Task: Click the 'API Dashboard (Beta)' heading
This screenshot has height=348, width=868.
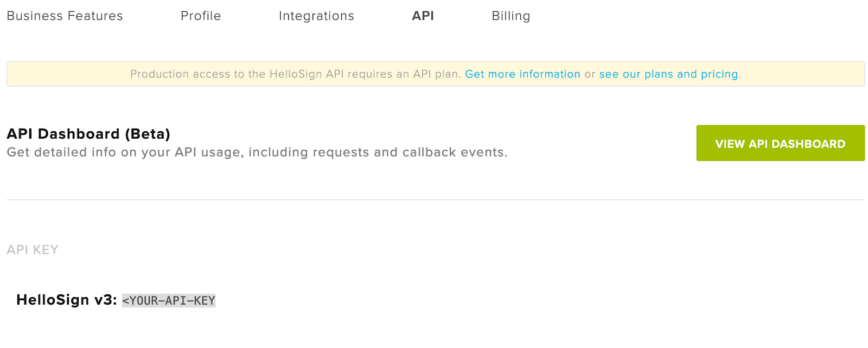Action: click(88, 134)
